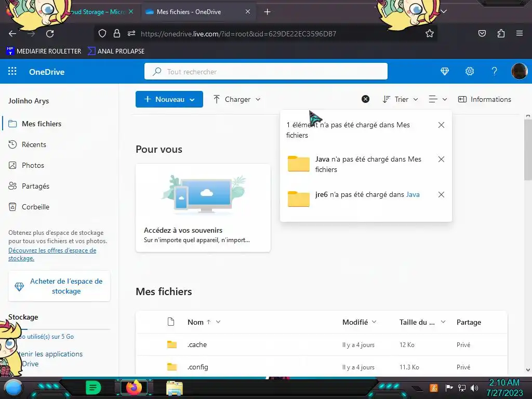
Task: Open the account profile picture
Action: coord(519,71)
